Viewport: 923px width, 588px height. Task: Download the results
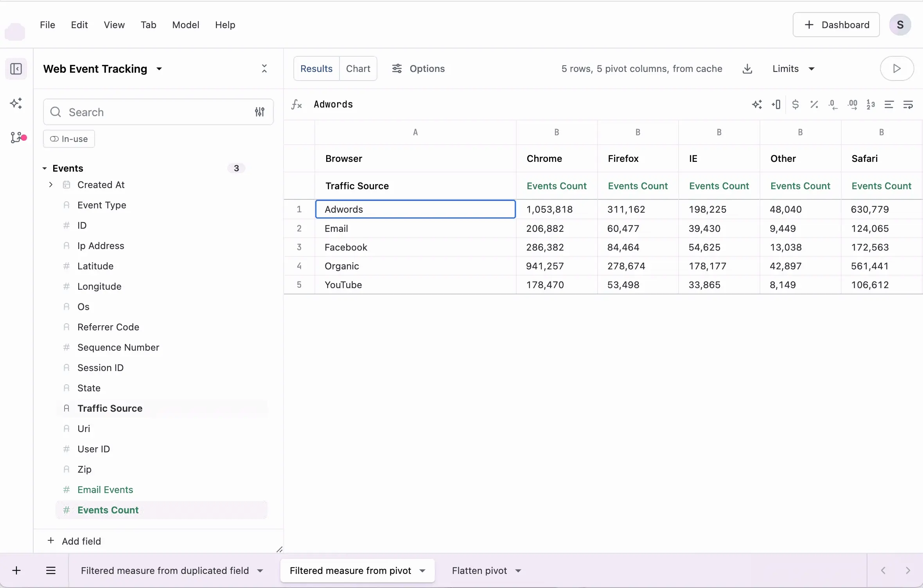click(747, 69)
